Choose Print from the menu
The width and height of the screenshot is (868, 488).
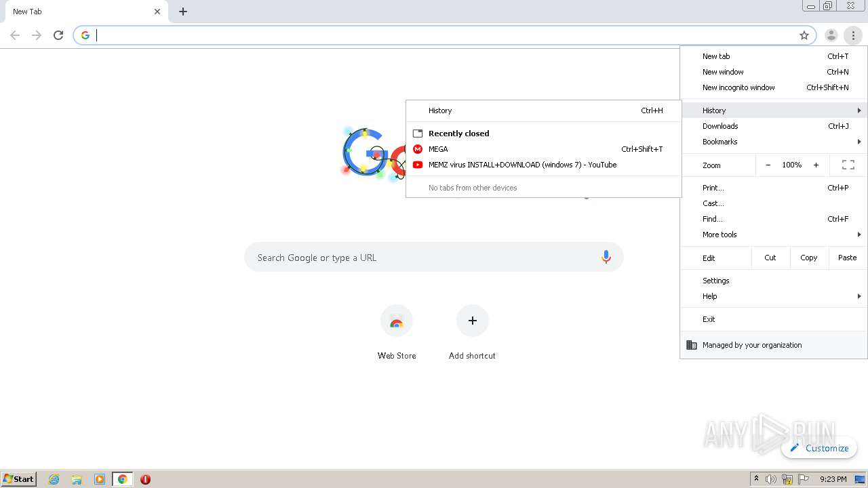point(774,188)
